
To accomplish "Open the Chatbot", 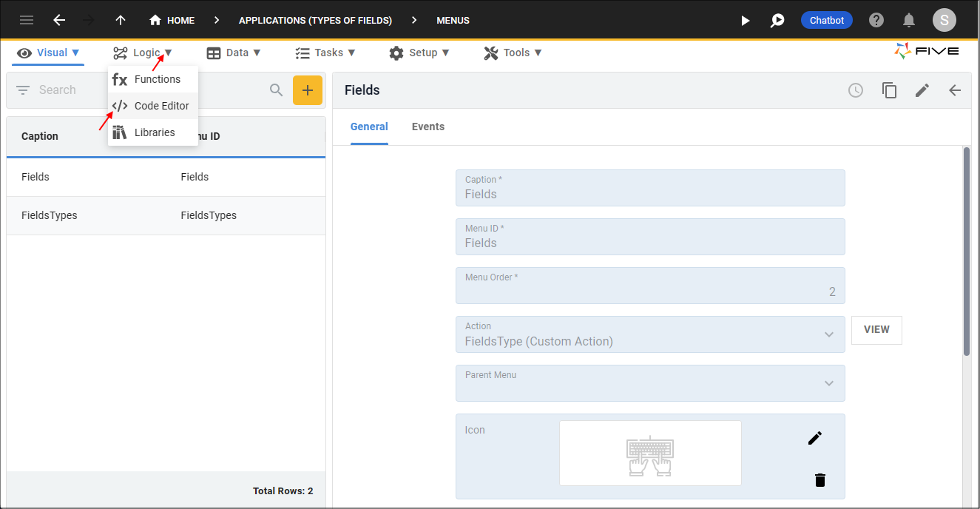I will tap(826, 20).
